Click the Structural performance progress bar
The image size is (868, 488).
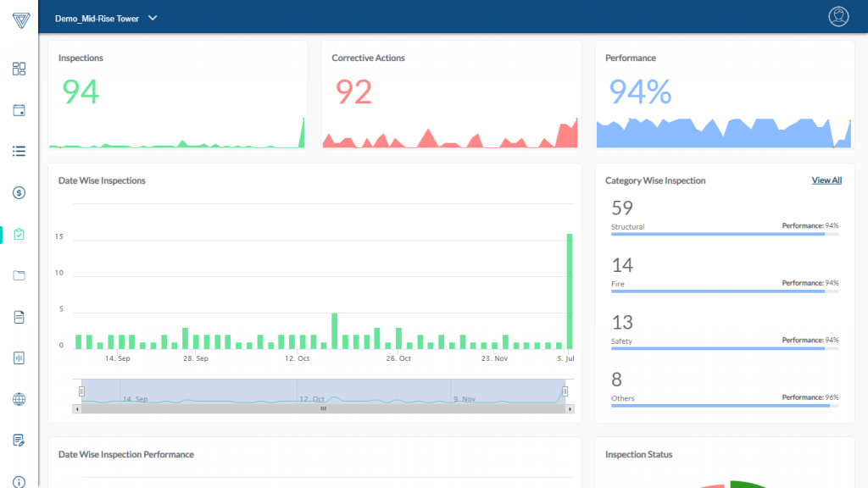(725, 235)
